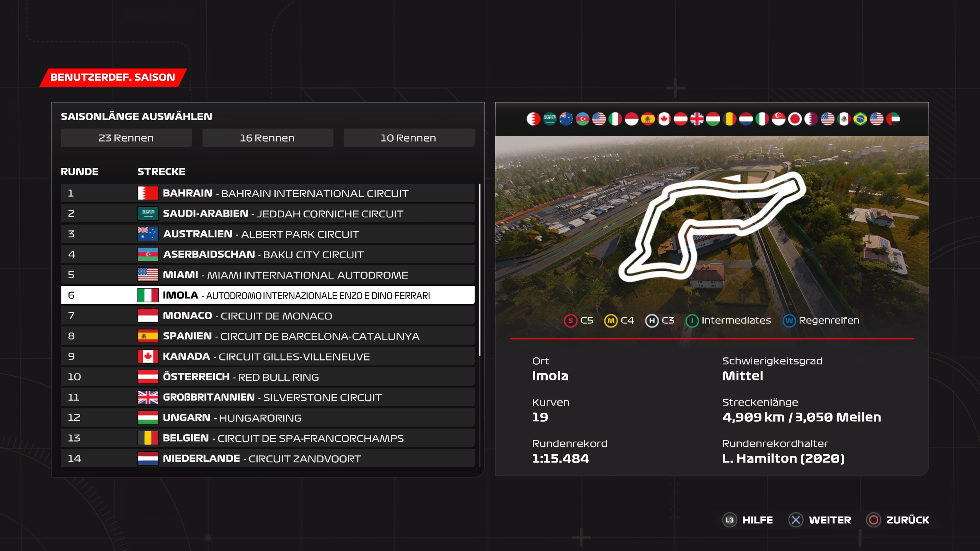Image resolution: width=980 pixels, height=551 pixels.
Task: Click the Streckenlänge value 4,909 km
Action: [x=802, y=417]
